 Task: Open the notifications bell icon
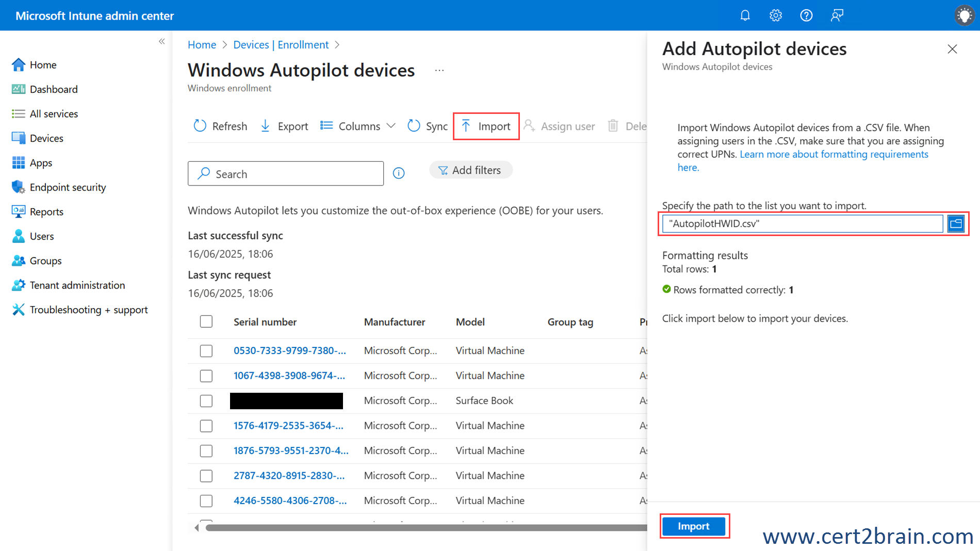pyautogui.click(x=745, y=15)
